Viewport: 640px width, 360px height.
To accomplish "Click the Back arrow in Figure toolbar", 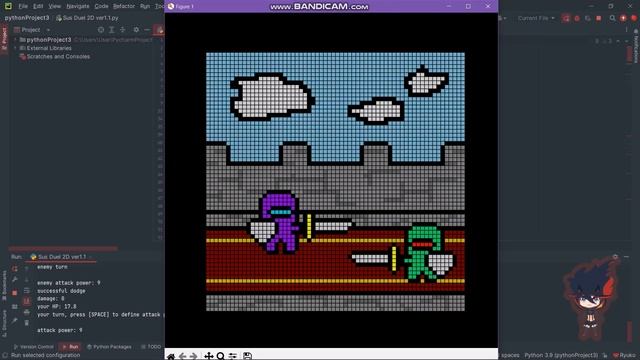I will tap(182, 356).
